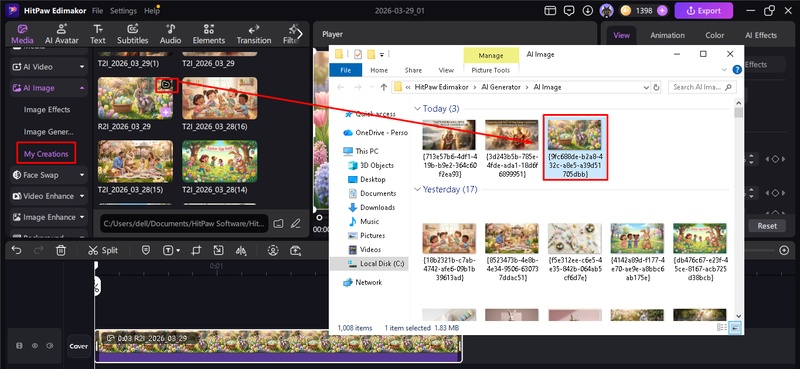
Task: Click the save path field in Edimakor
Action: coord(184,223)
